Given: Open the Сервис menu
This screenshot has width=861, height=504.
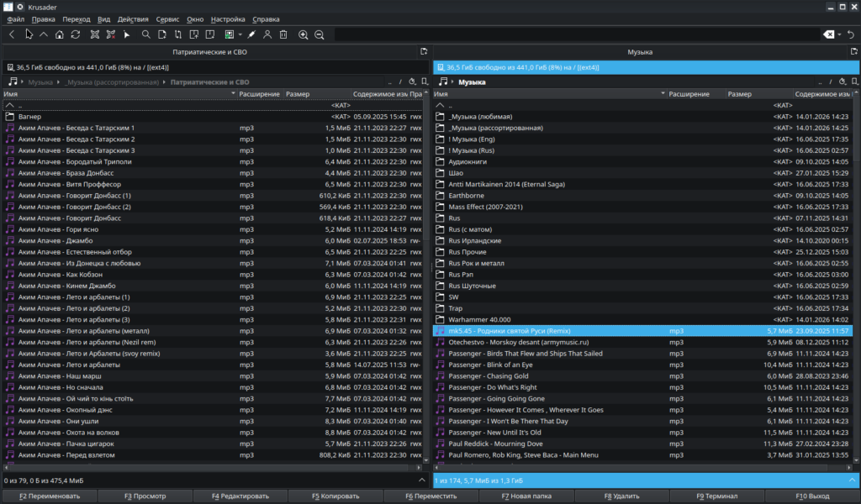Looking at the screenshot, I should [167, 18].
